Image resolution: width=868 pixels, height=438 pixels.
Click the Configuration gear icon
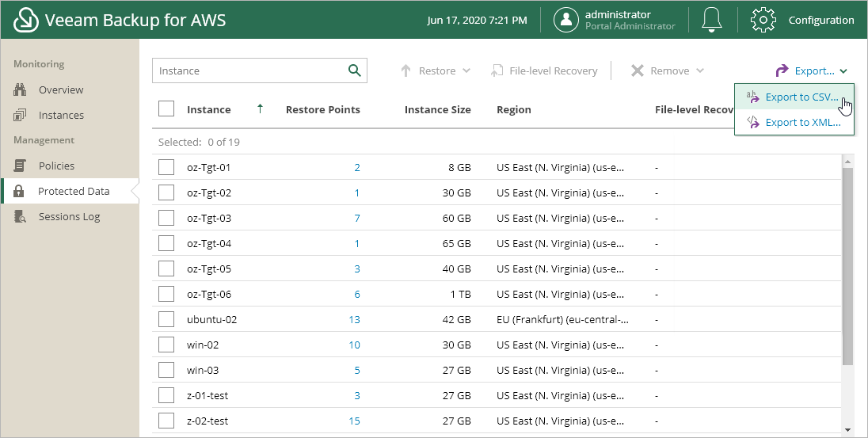(x=763, y=20)
